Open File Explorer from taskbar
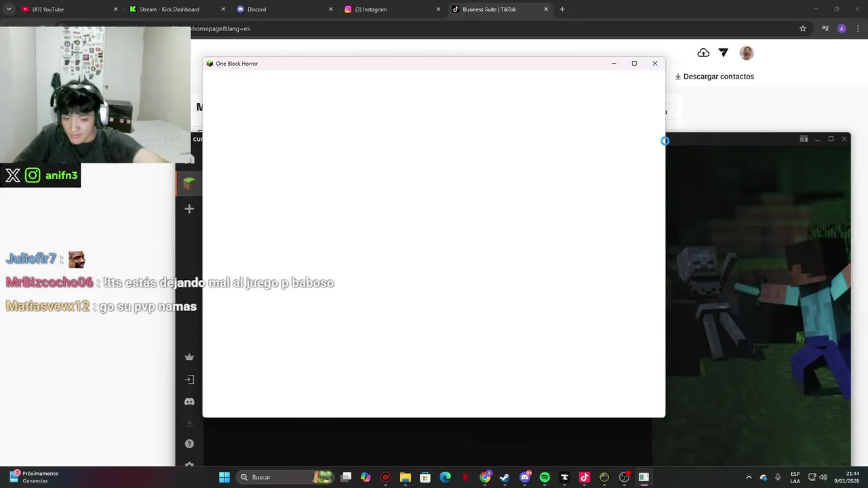Image resolution: width=868 pixels, height=488 pixels. click(406, 477)
